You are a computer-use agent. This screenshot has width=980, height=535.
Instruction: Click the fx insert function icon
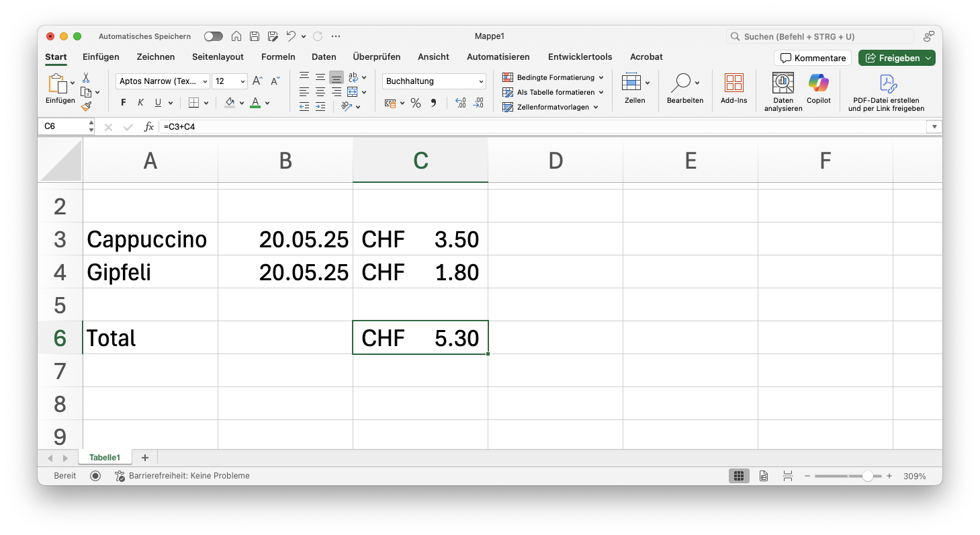pos(149,126)
